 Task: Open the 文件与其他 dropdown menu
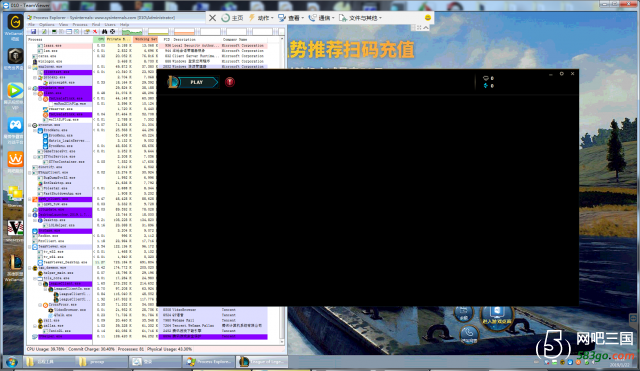(360, 18)
